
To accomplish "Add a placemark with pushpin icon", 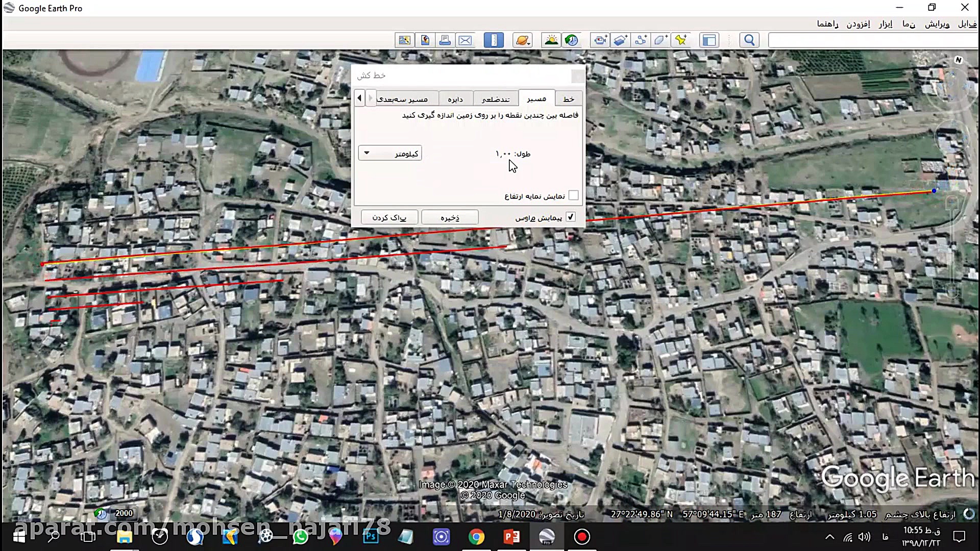I will pos(681,40).
